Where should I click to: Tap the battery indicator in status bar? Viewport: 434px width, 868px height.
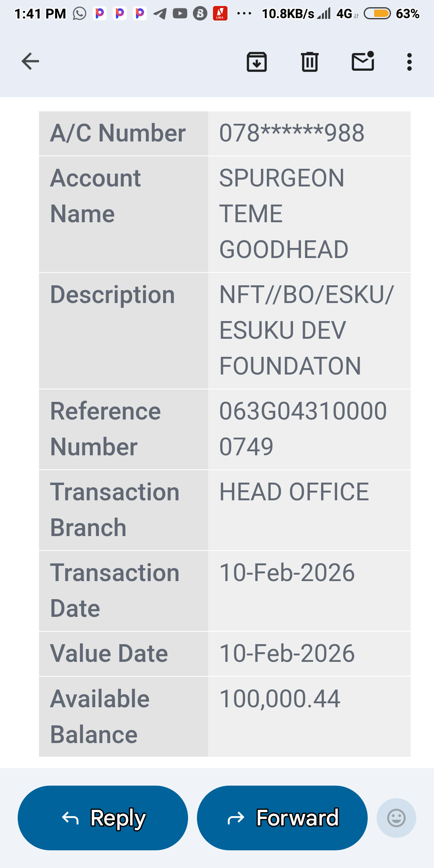(377, 14)
